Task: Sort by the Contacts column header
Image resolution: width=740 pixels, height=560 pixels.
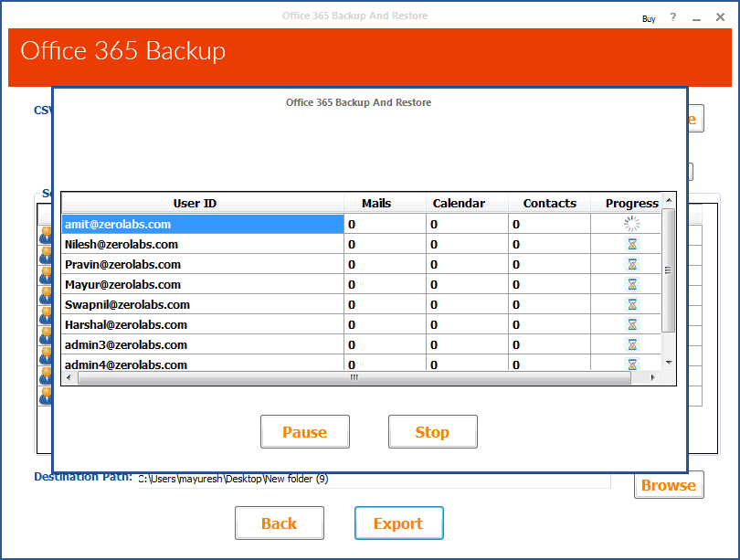Action: pos(549,204)
